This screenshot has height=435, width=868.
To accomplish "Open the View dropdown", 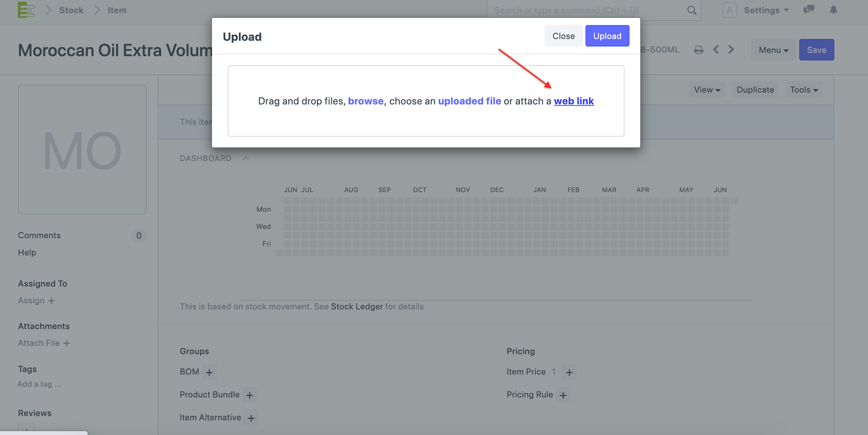I will coord(707,90).
